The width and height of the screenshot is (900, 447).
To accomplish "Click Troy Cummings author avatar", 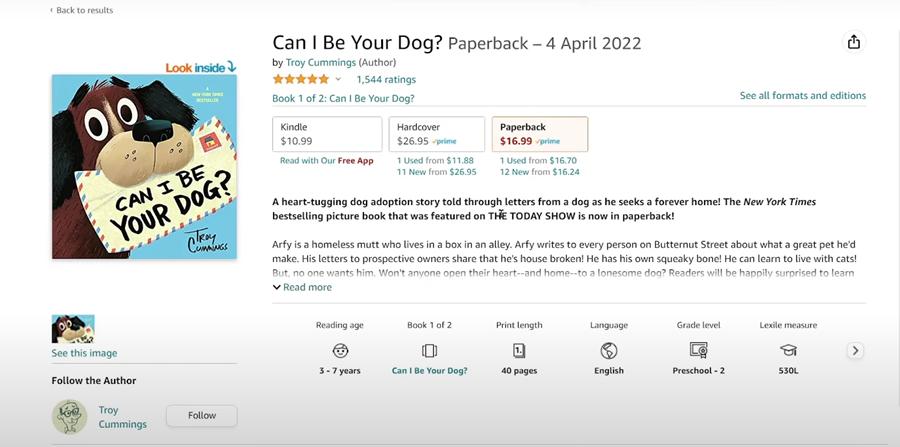I will click(x=69, y=416).
